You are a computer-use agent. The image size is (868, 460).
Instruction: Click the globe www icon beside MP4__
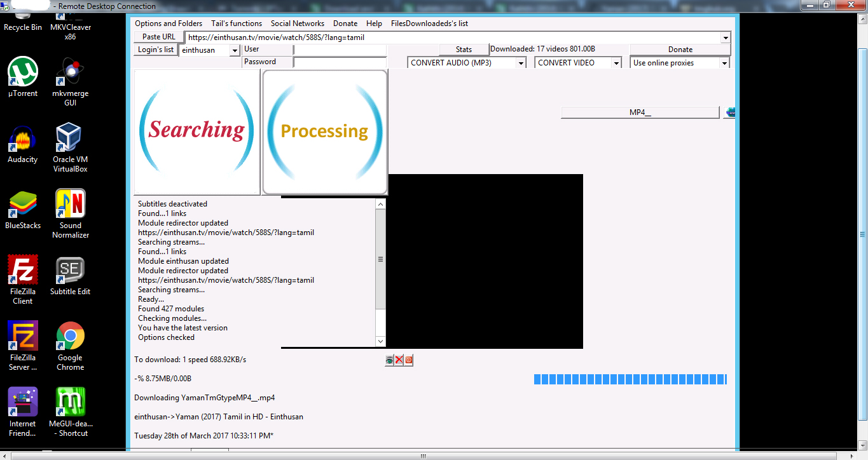731,112
